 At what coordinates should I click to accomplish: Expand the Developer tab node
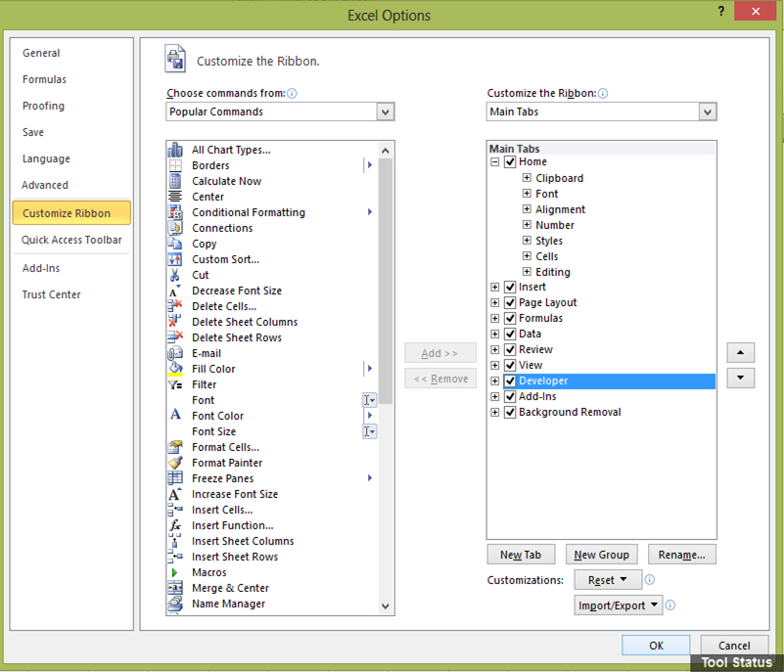point(494,381)
